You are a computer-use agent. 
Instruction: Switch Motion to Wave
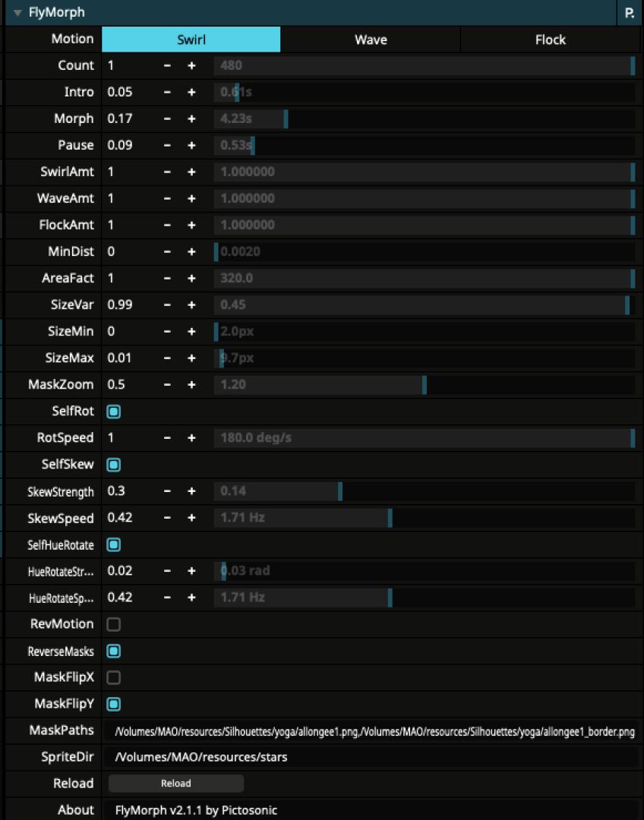[x=371, y=39]
